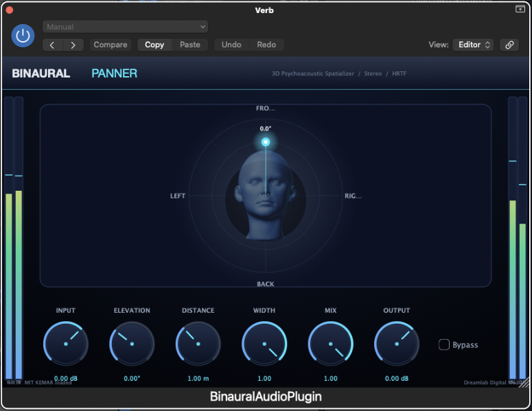Image resolution: width=532 pixels, height=411 pixels.
Task: Click the glowing azimuth source dot
Action: pos(266,142)
